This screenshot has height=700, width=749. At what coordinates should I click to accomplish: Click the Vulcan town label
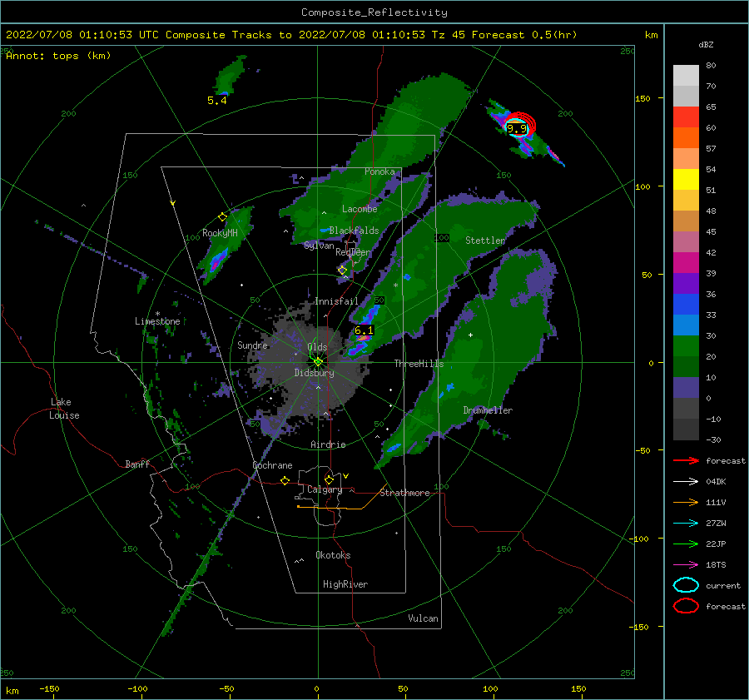pyautogui.click(x=424, y=618)
